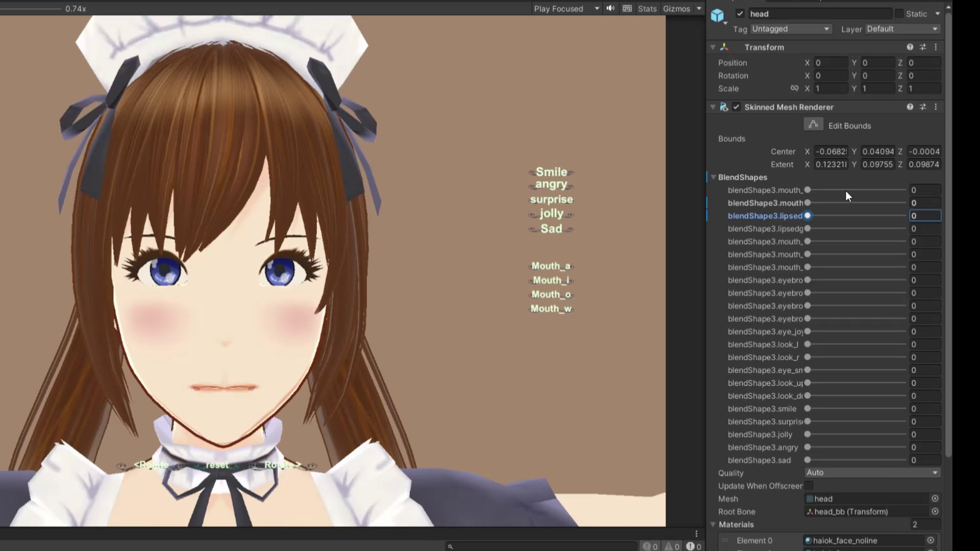Image resolution: width=980 pixels, height=551 pixels.
Task: Open the Static flags dropdown arrow
Action: [938, 14]
